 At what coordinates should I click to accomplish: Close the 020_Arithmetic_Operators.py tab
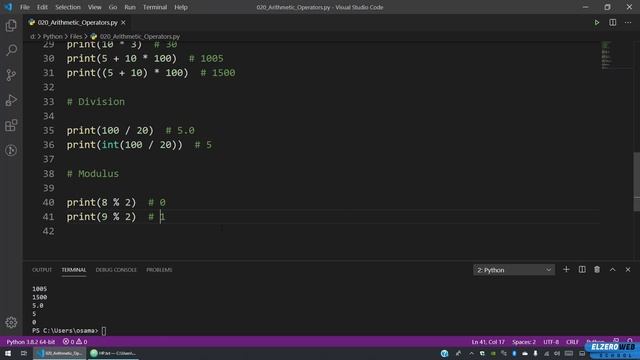(x=123, y=23)
